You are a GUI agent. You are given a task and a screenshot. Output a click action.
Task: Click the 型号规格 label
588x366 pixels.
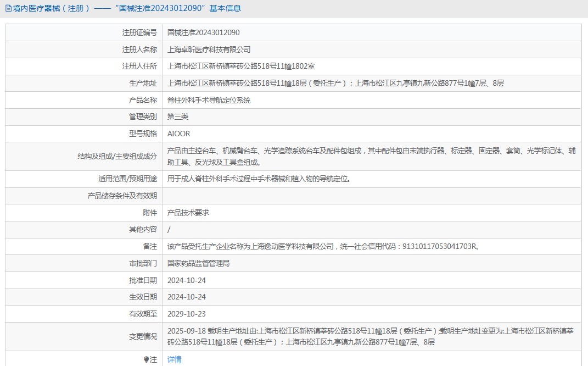143,134
